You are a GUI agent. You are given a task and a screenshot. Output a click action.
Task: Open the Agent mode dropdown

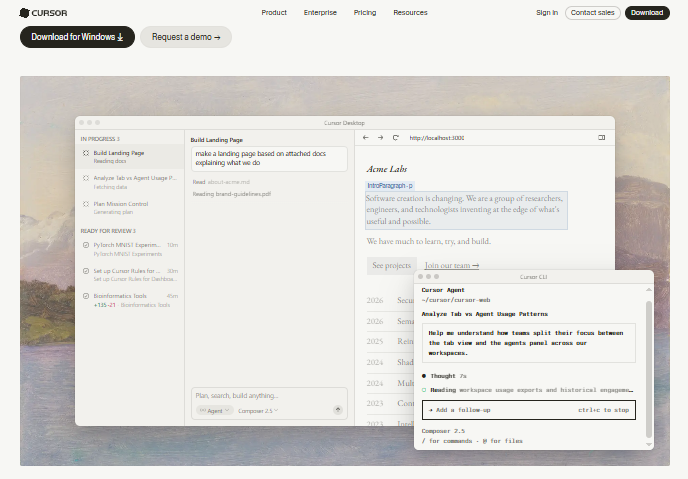(x=215, y=411)
